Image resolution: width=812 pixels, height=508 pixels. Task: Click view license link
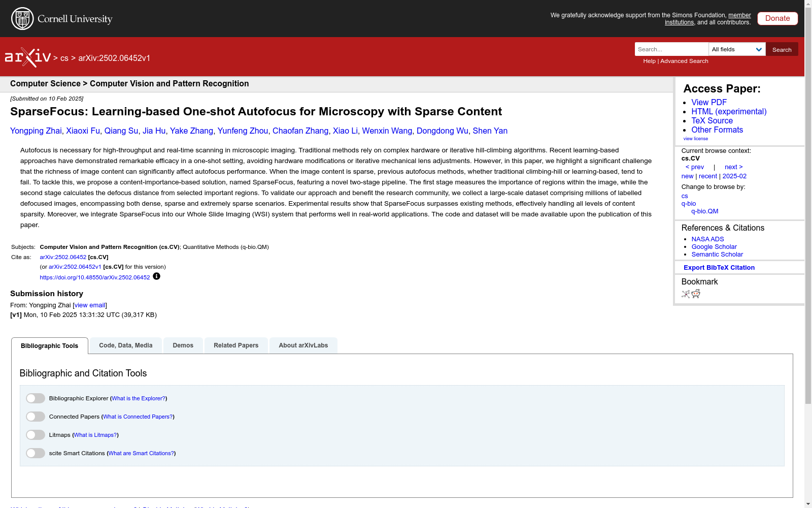pyautogui.click(x=696, y=139)
